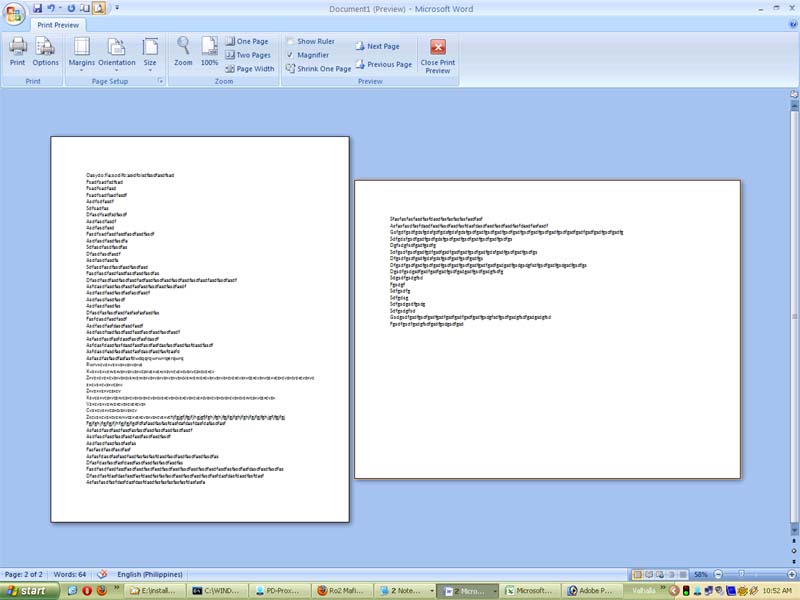Click Close Print Preview
This screenshot has height=600, width=800.
(x=437, y=54)
